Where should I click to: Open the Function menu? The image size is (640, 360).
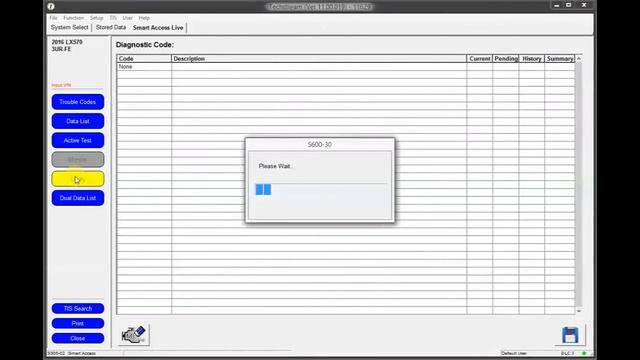(73, 18)
